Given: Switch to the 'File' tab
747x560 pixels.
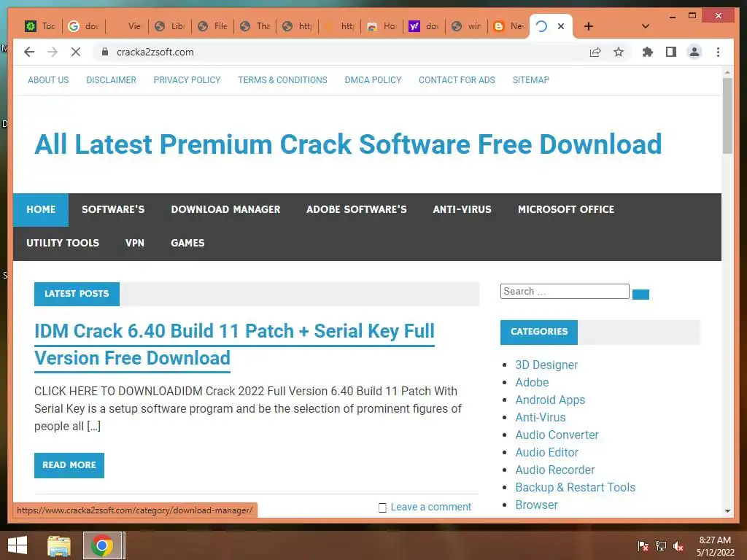Looking at the screenshot, I should point(213,26).
